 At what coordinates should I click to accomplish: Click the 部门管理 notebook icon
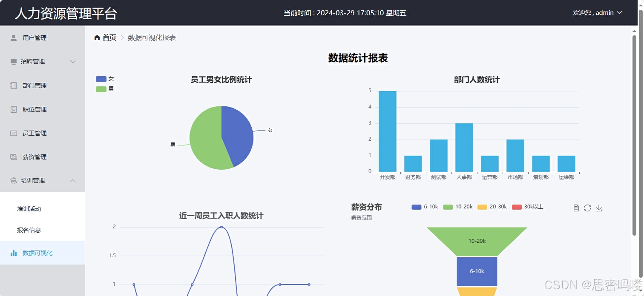click(14, 85)
